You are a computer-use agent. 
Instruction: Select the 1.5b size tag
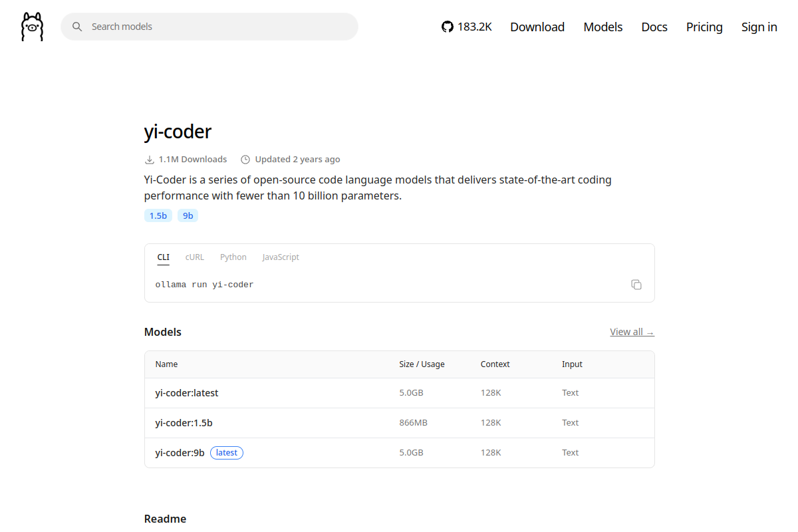(158, 215)
